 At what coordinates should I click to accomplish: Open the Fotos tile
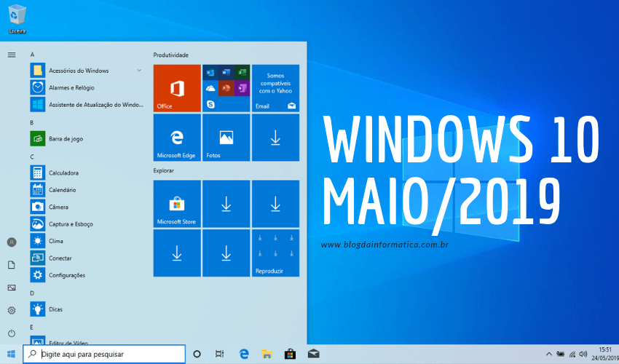[226, 138]
